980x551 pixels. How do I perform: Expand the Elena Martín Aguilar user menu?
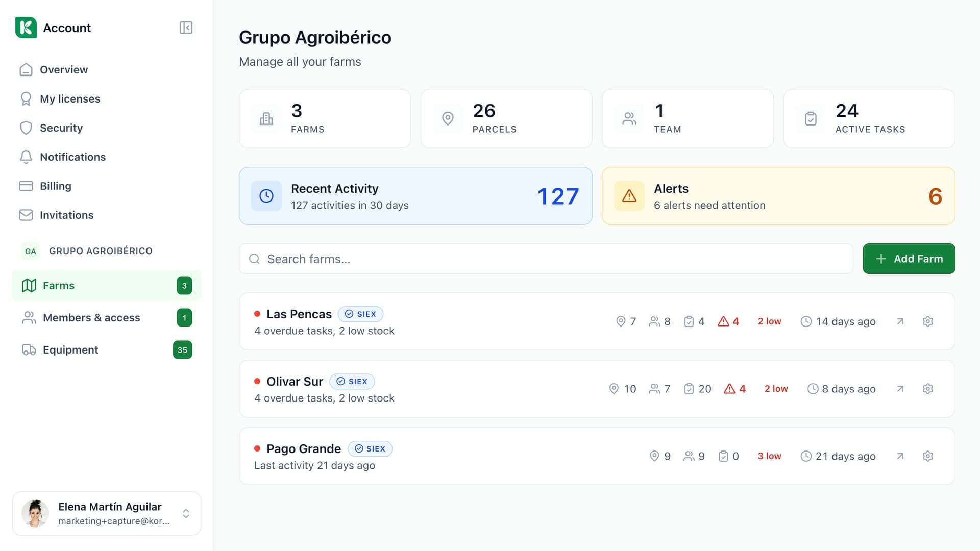click(107, 513)
